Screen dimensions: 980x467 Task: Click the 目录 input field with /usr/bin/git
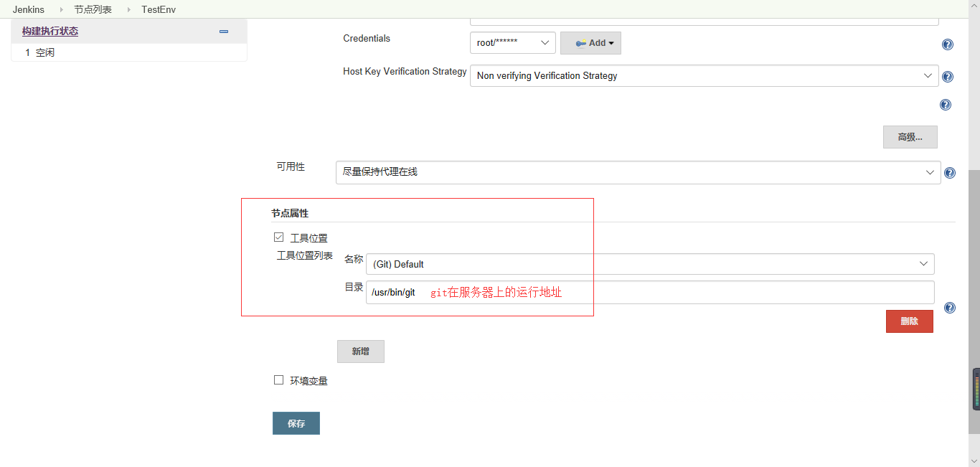coord(649,292)
